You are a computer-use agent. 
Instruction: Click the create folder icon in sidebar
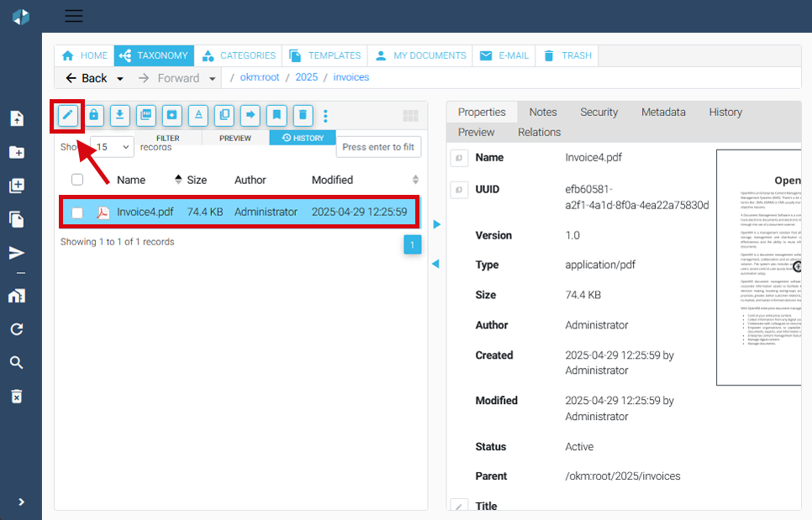(x=16, y=152)
